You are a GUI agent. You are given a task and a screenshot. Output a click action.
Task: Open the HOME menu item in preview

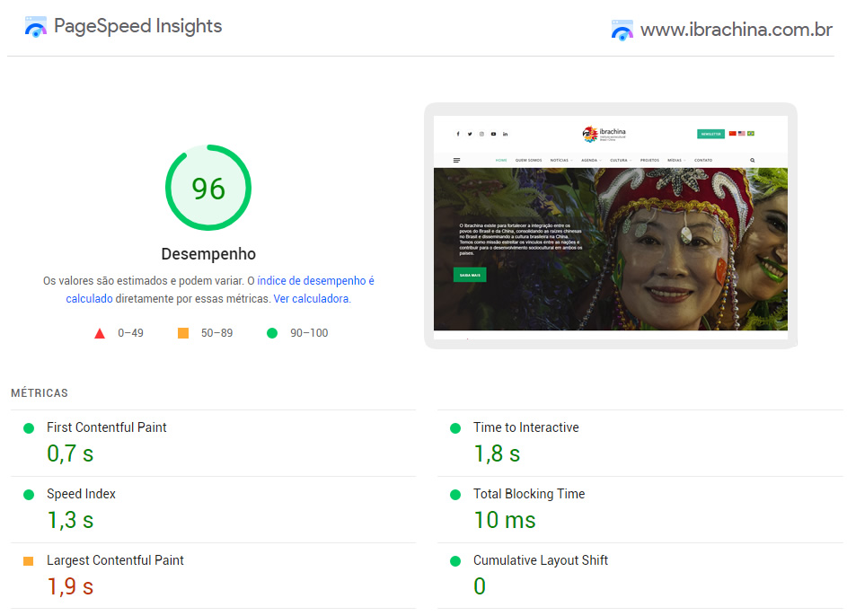click(501, 161)
